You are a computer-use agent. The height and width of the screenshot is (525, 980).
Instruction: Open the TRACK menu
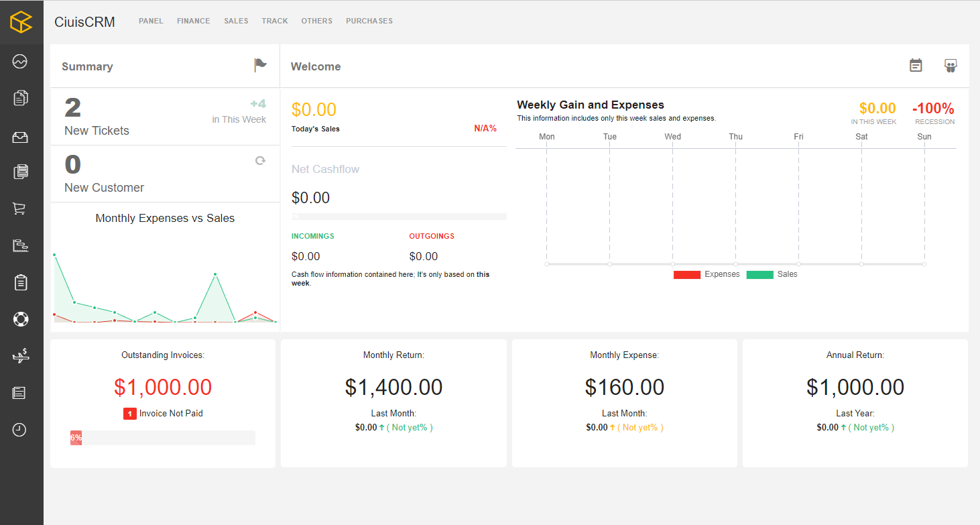coord(275,21)
